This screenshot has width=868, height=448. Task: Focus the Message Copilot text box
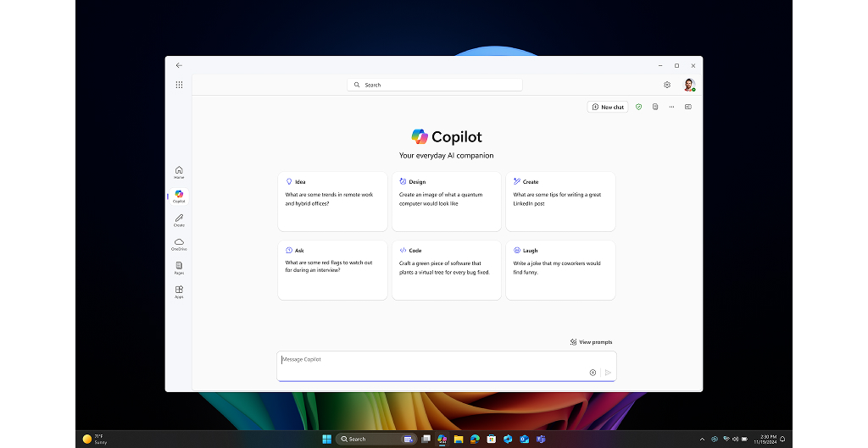tap(446, 366)
